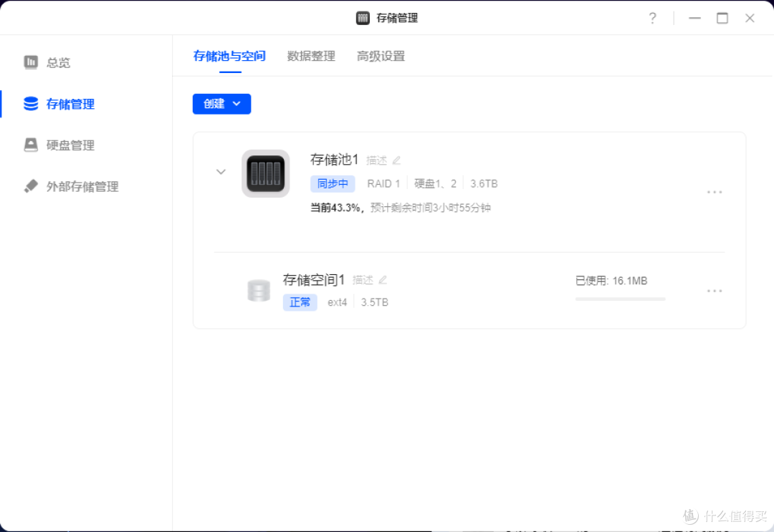Click the 存储空间1 volume cylinder icon
This screenshot has width=774, height=532.
click(x=259, y=291)
